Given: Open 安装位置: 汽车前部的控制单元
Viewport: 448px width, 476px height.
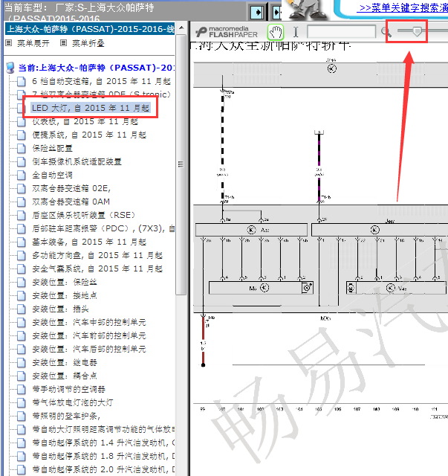Looking at the screenshot, I should 89,335.
